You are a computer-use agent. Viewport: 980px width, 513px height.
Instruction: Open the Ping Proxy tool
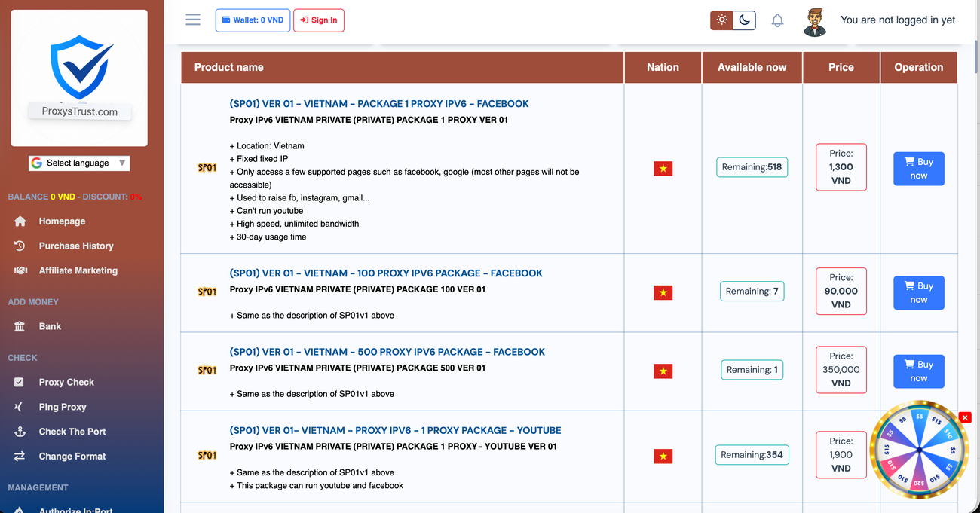click(63, 407)
